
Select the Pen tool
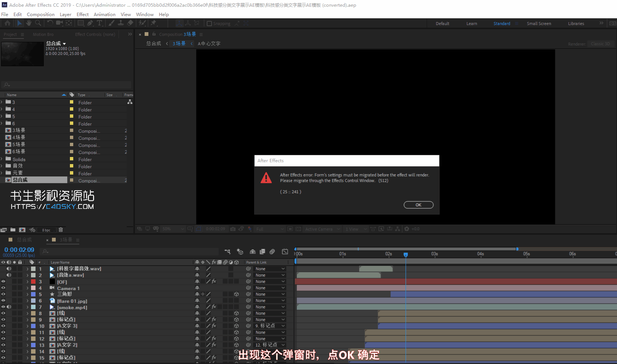(x=90, y=23)
